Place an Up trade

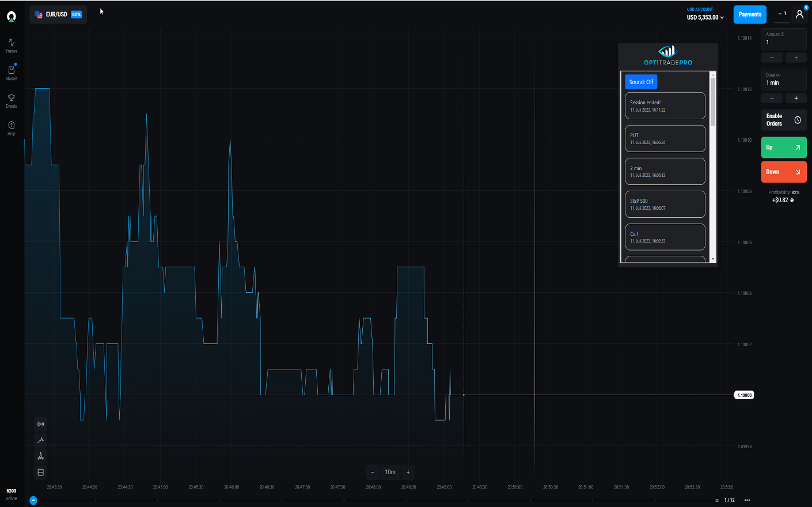coord(784,147)
